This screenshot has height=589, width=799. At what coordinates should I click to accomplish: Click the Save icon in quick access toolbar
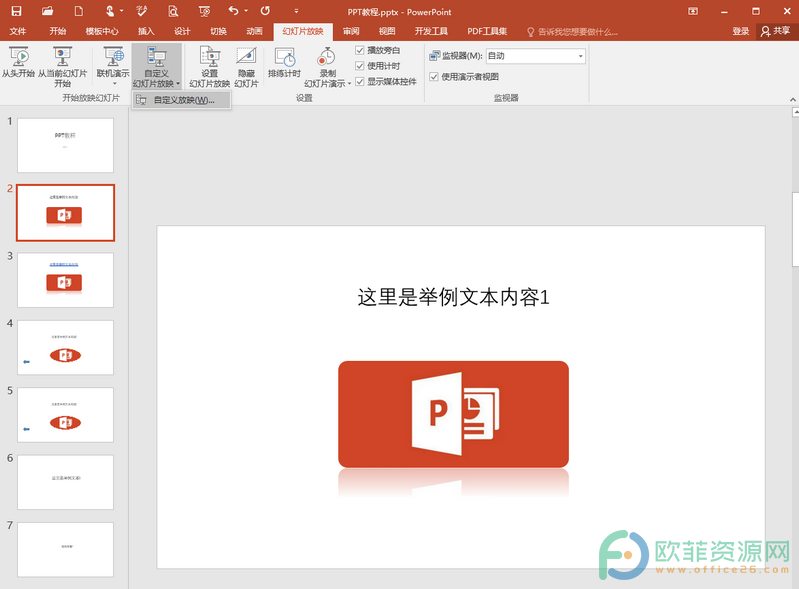(16, 11)
